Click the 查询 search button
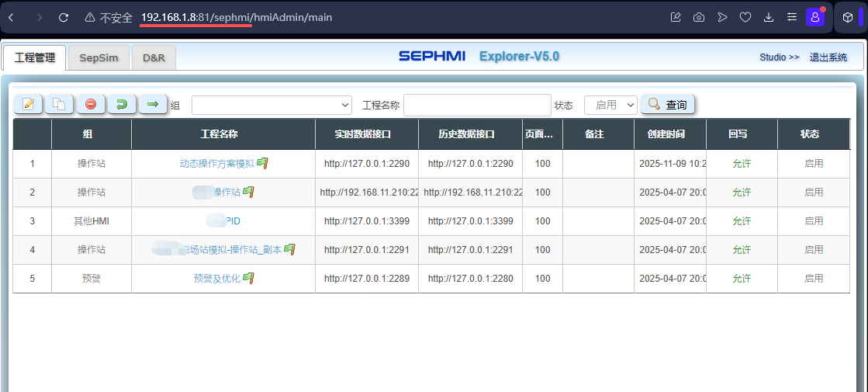 click(x=667, y=104)
